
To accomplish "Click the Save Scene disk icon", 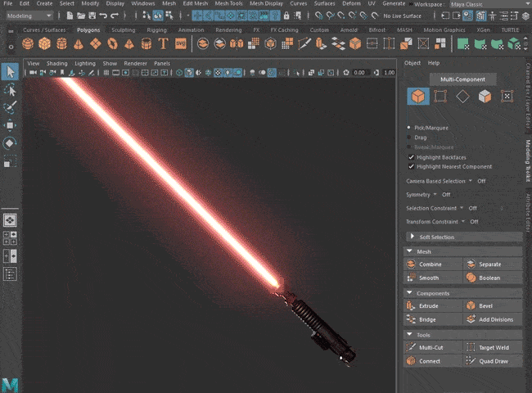I will tap(92, 16).
